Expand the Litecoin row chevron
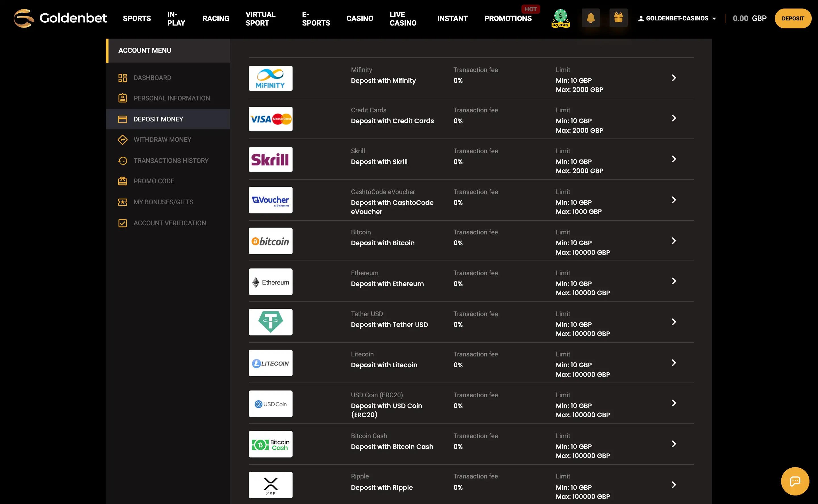This screenshot has height=504, width=818. click(673, 363)
